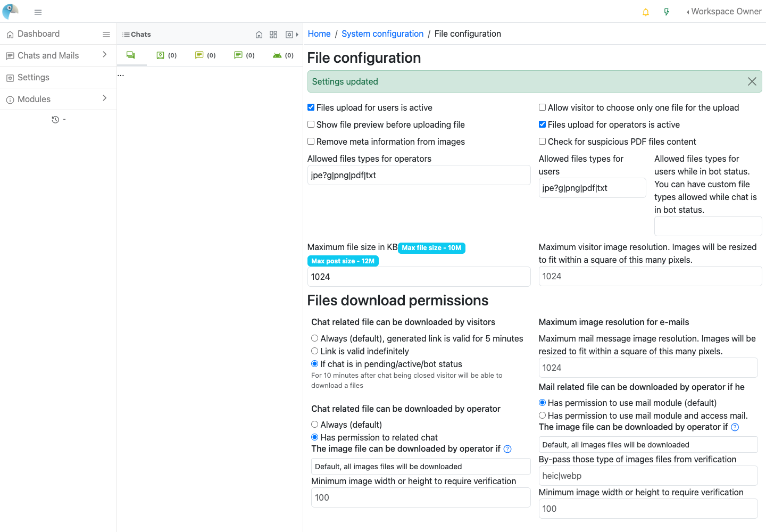Click the list icon next to Chats title
This screenshot has width=766, height=532.
tap(126, 35)
